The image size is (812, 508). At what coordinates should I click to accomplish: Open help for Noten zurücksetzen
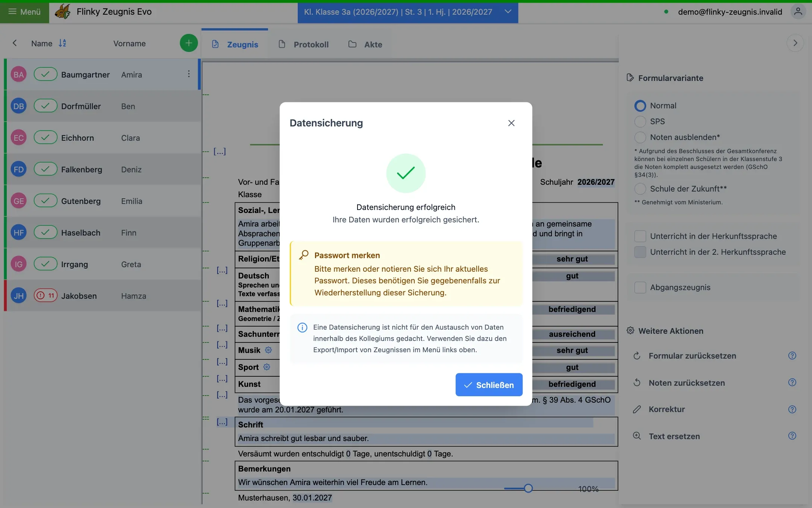[792, 382]
